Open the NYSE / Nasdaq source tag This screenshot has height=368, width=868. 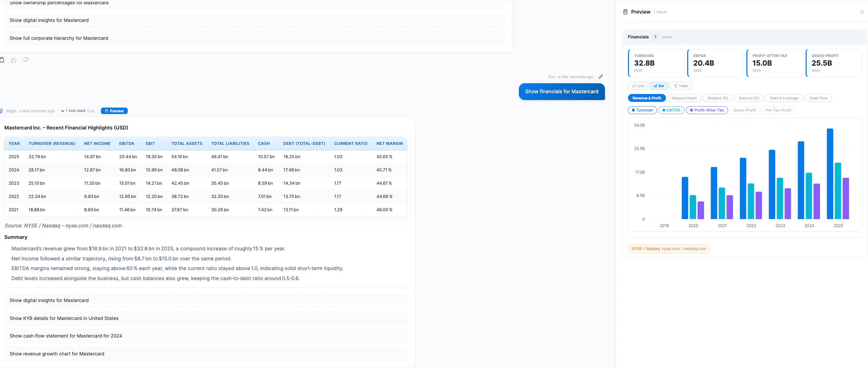point(669,249)
